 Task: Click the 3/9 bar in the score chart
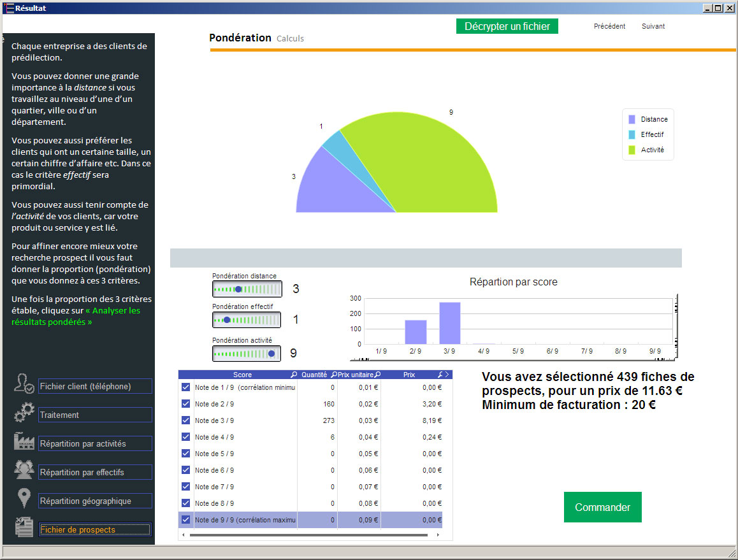tap(449, 323)
